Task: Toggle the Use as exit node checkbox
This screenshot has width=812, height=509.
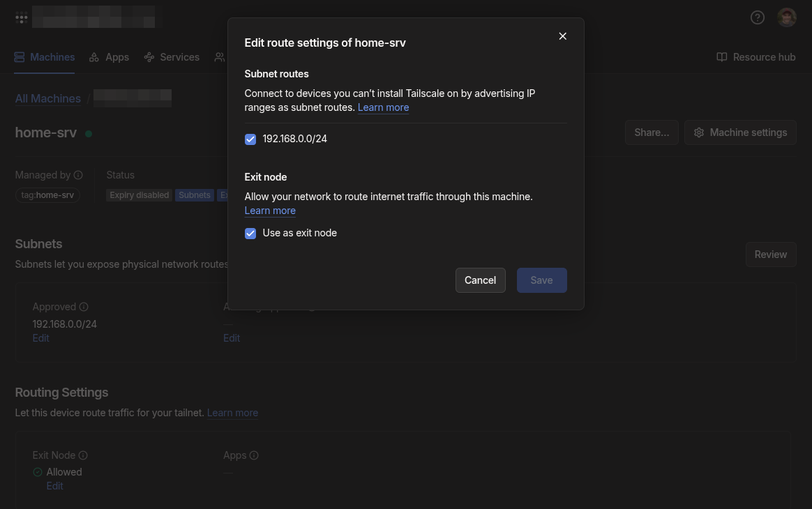Action: pyautogui.click(x=250, y=234)
